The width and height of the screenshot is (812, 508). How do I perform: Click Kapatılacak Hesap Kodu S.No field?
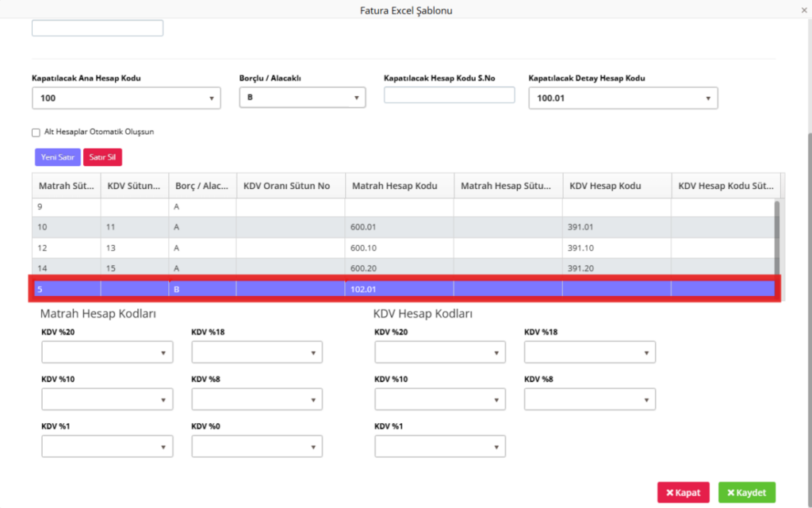(x=449, y=95)
